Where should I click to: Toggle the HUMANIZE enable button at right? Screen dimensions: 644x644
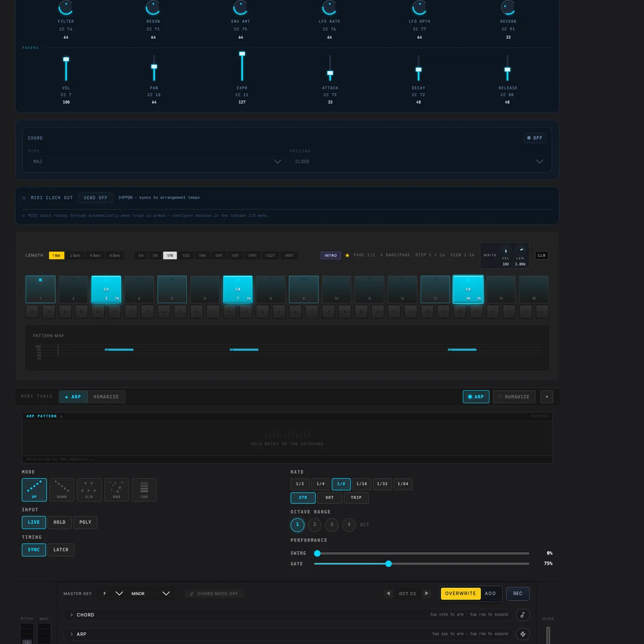tap(514, 397)
